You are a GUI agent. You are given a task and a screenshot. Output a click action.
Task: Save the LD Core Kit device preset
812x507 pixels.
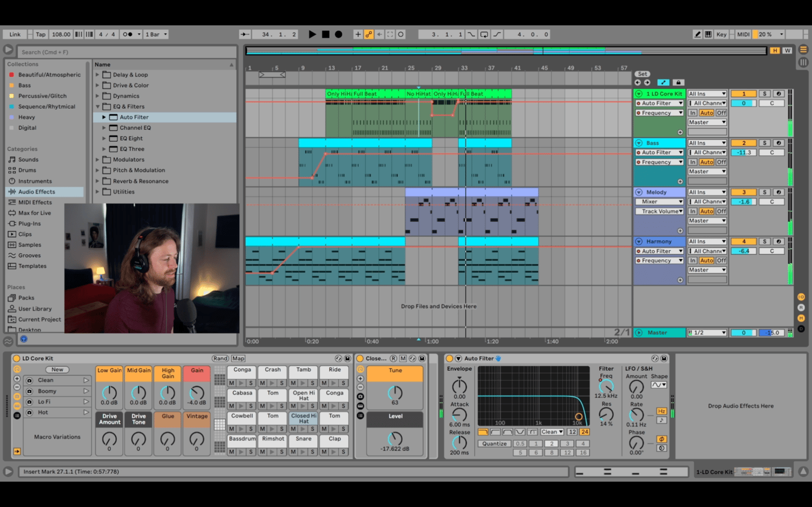click(348, 358)
